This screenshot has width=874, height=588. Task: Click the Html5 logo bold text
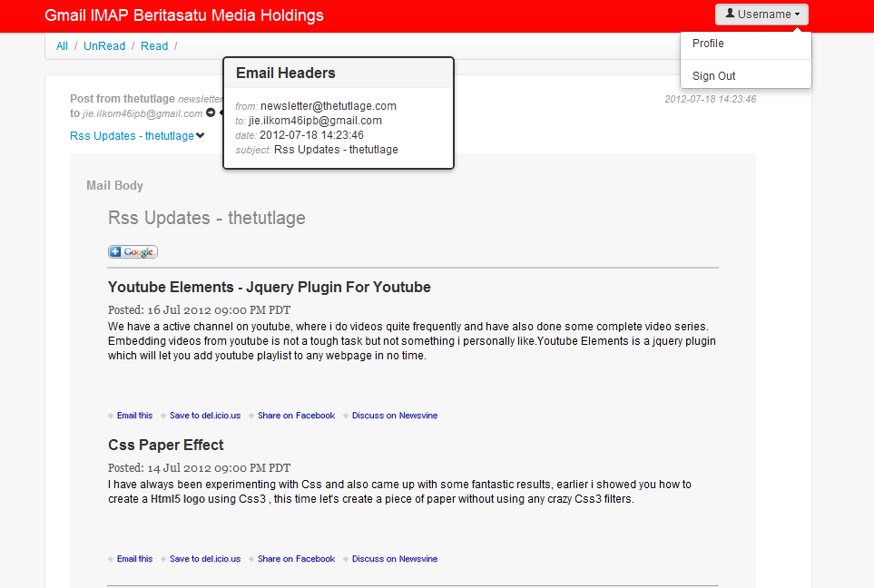coord(178,499)
